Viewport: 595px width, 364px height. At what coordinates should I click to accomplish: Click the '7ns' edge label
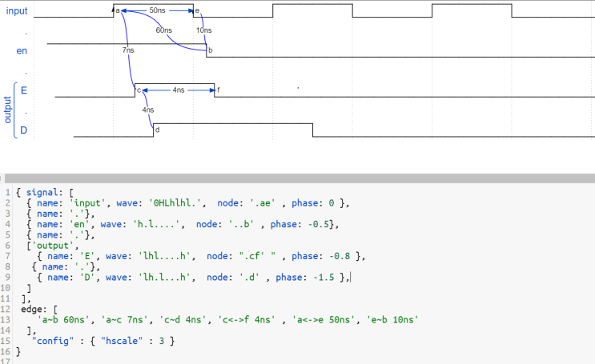coord(128,50)
